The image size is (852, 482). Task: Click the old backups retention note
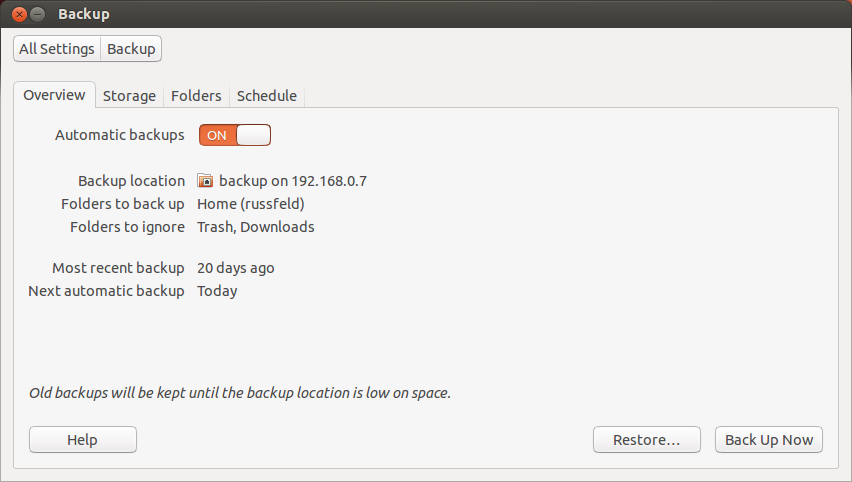pyautogui.click(x=240, y=393)
